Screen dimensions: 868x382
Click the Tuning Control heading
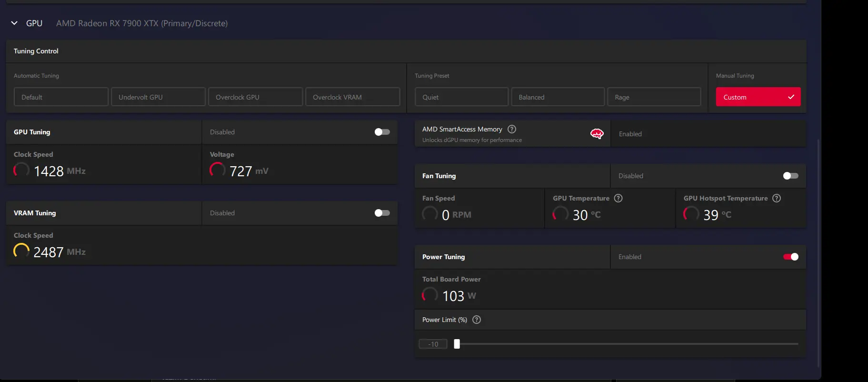[36, 51]
